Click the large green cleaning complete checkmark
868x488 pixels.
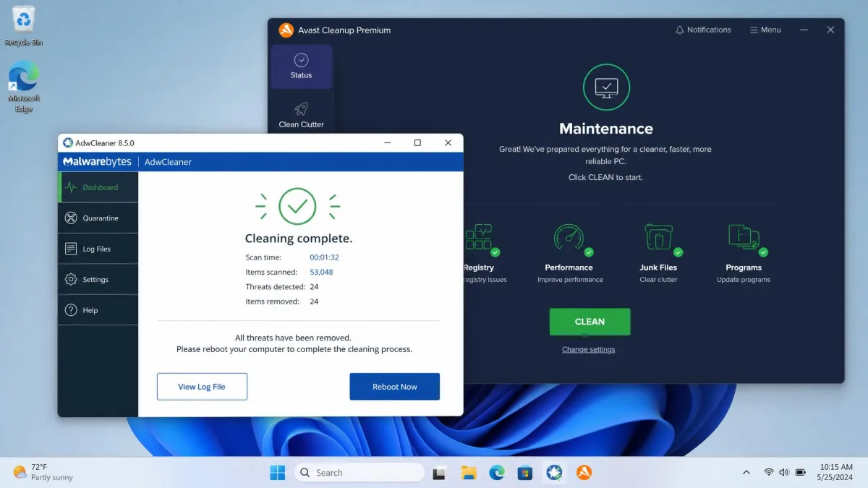pyautogui.click(x=297, y=206)
